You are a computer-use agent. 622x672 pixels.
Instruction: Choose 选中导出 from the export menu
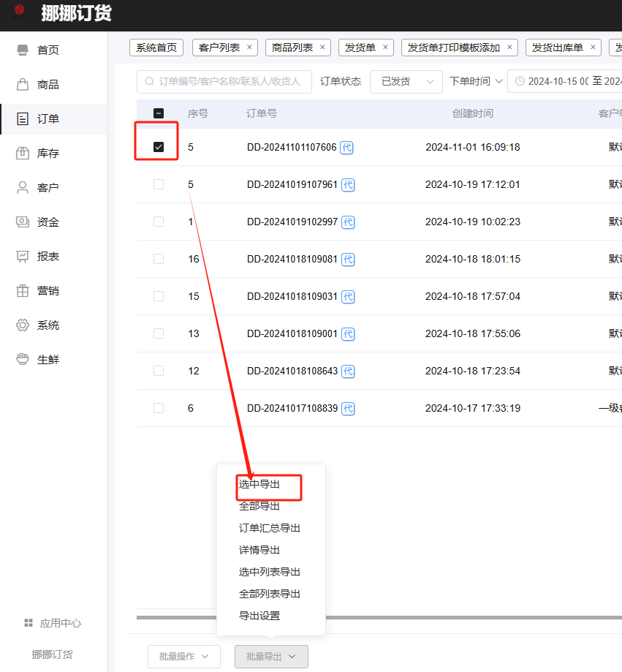(x=259, y=484)
